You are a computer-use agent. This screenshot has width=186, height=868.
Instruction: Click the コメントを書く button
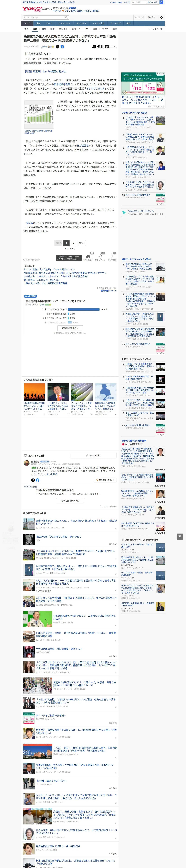tap(93, 456)
